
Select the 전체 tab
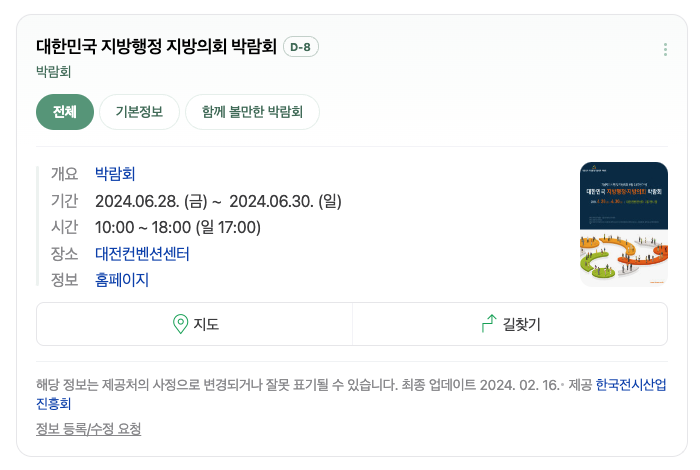pyautogui.click(x=65, y=112)
